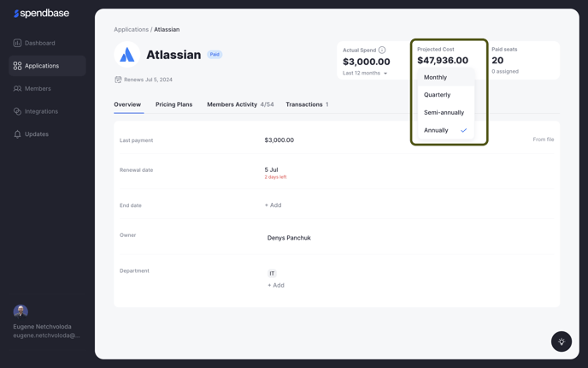
Task: Switch to the Members Activity tab
Action: point(240,104)
